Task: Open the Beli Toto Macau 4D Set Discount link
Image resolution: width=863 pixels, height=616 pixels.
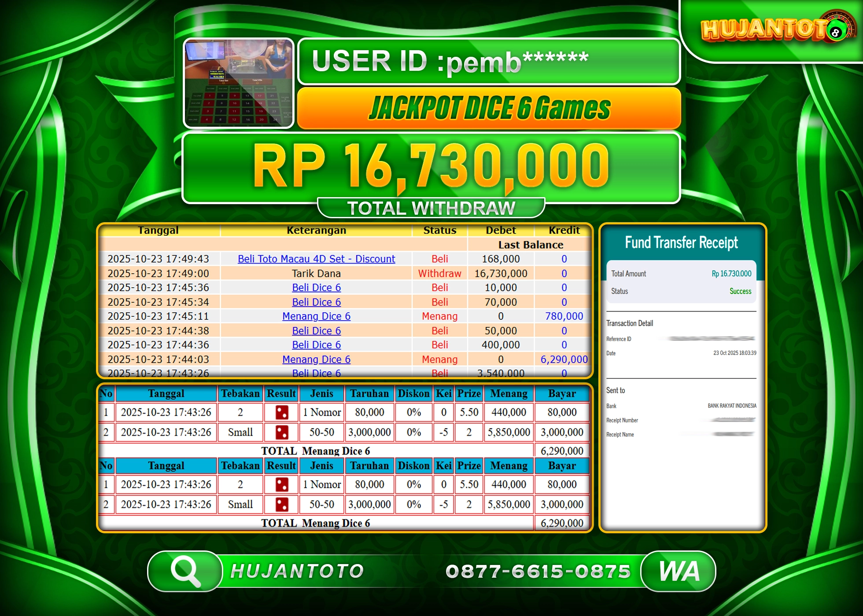Action: coord(316,259)
